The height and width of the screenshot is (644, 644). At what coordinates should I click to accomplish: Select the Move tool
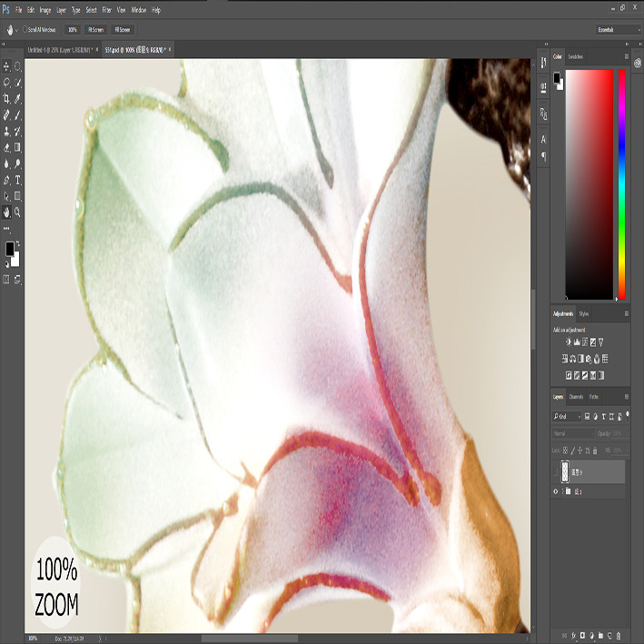point(6,66)
